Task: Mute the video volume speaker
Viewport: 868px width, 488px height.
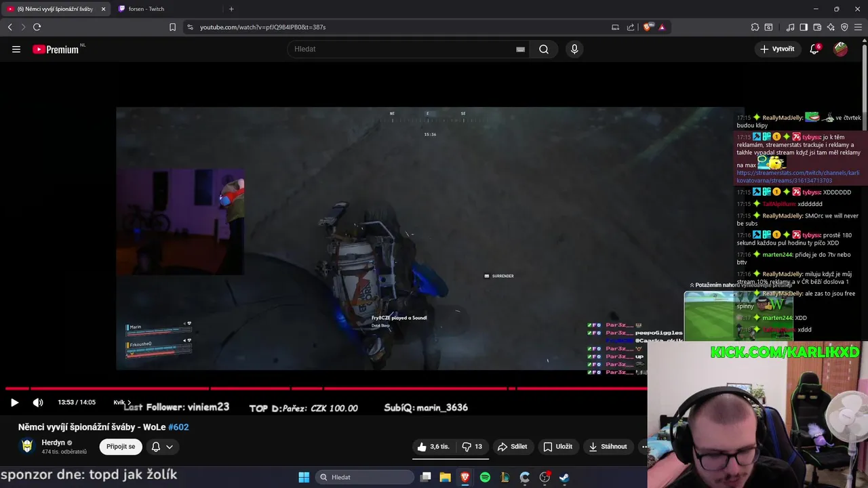Action: [x=38, y=403]
